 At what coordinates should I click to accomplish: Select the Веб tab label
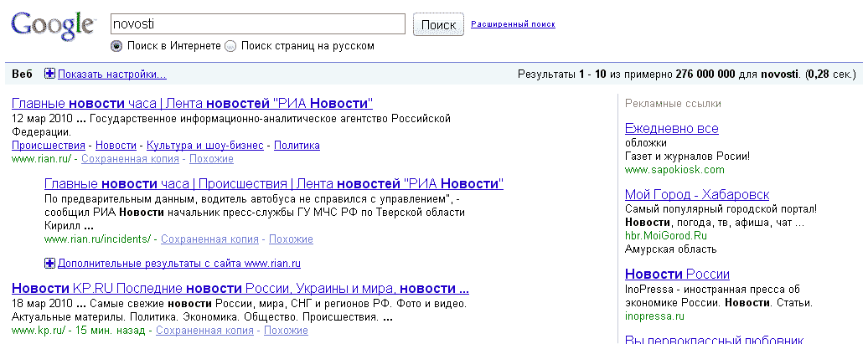[22, 74]
